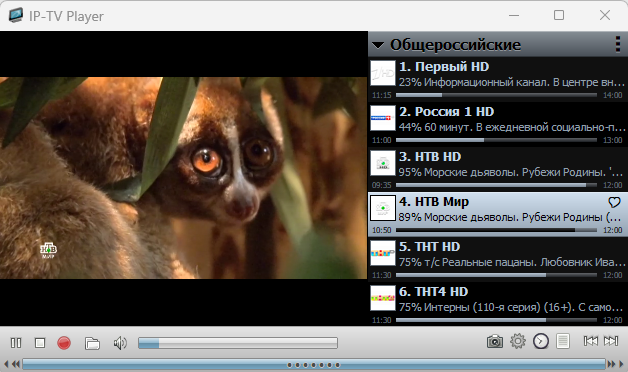Click the double right fast-forward arrow
Image resolution: width=628 pixels, height=372 pixels.
[x=611, y=364]
